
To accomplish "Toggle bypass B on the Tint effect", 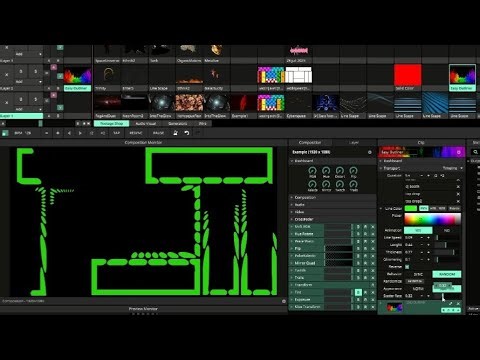I will [x=358, y=292].
